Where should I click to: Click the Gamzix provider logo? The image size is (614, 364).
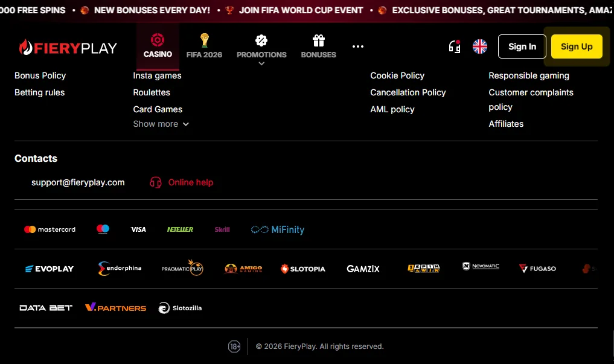pos(363,269)
